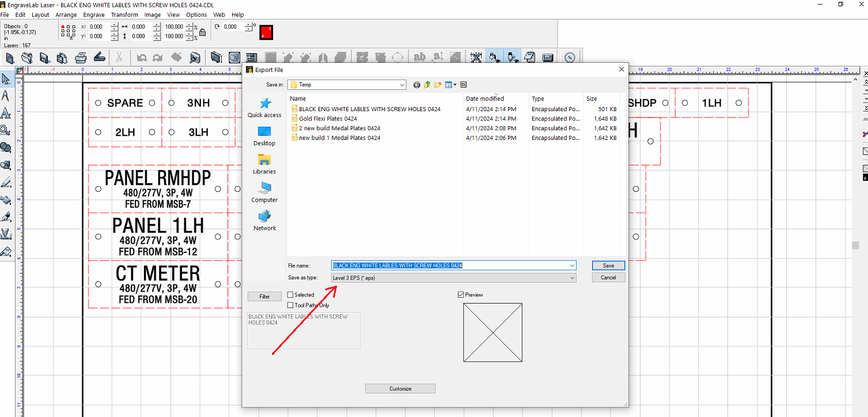Click the Save toolbar icon
Screen dimensions: 868x417
click(x=44, y=57)
